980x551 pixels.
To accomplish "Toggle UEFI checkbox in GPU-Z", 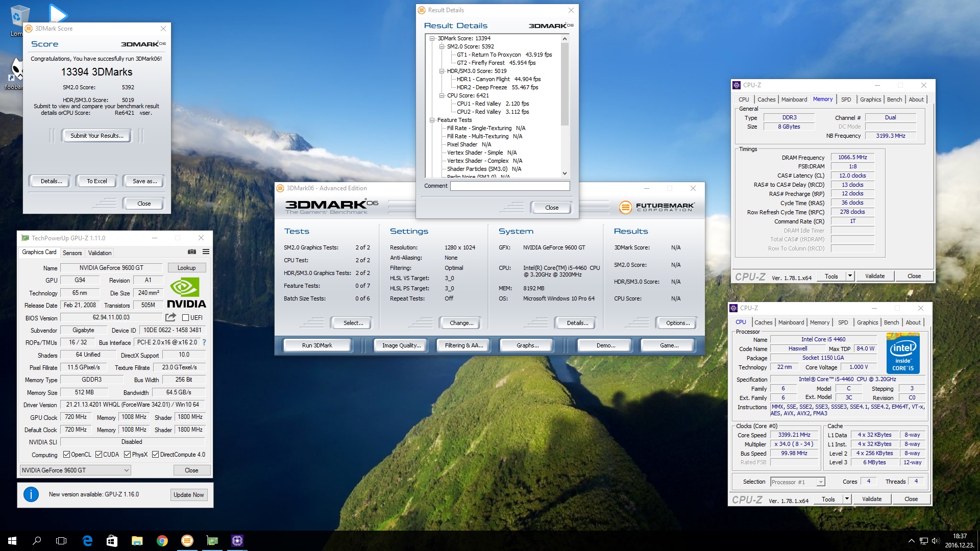I will point(186,317).
